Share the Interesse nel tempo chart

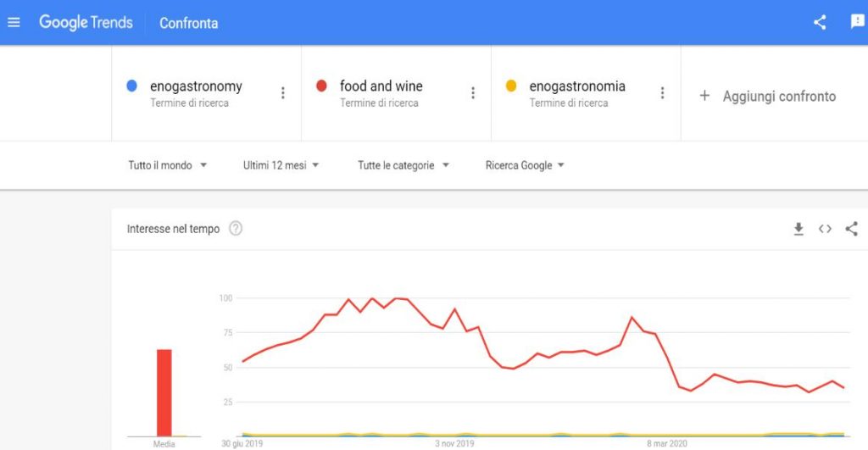pos(851,229)
